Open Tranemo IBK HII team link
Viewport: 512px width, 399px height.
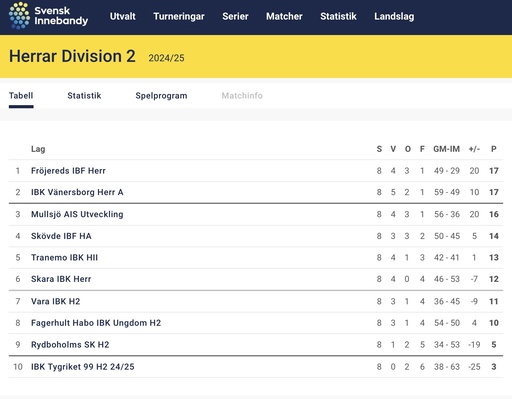[64, 258]
